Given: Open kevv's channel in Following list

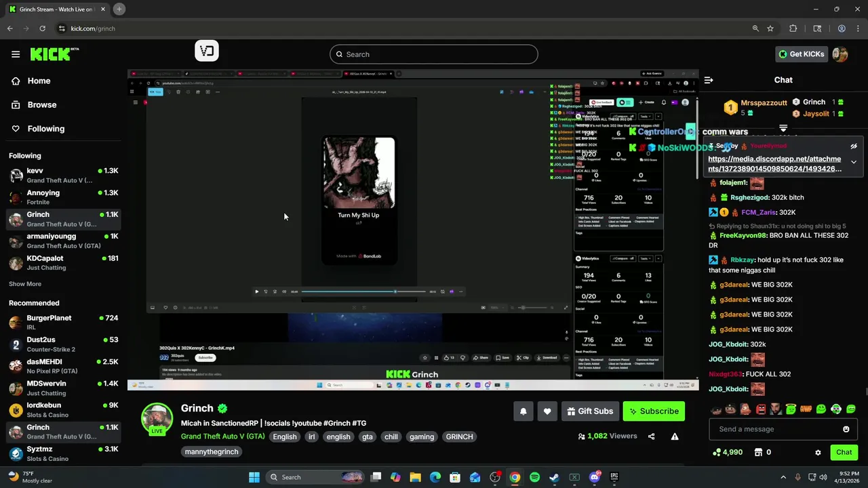Looking at the screenshot, I should pos(63,176).
